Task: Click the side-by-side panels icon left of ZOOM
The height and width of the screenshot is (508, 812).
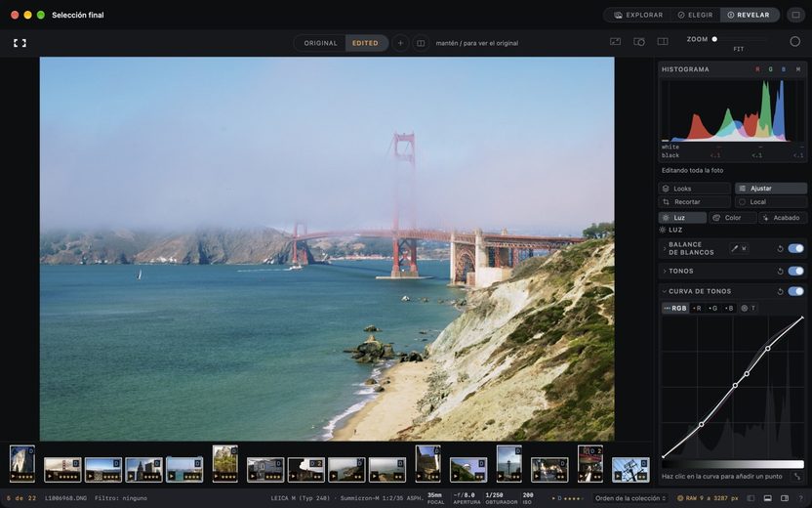Action: coord(663,41)
